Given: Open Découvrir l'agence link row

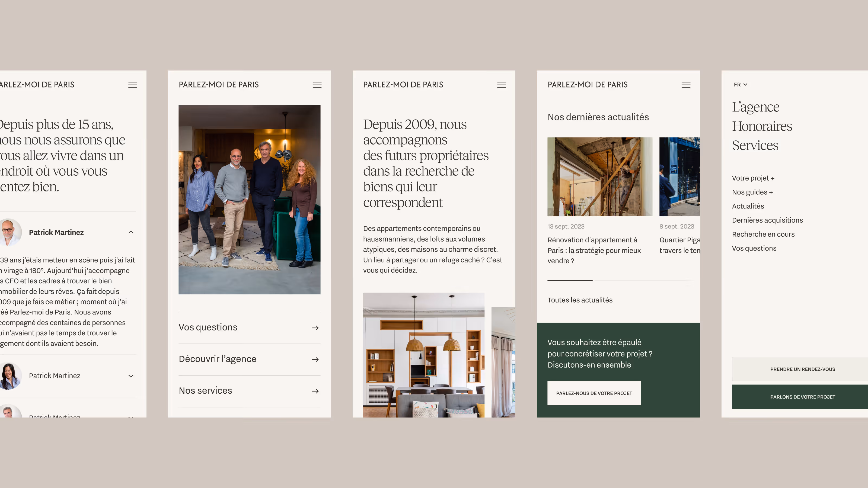Looking at the screenshot, I should 249,359.
